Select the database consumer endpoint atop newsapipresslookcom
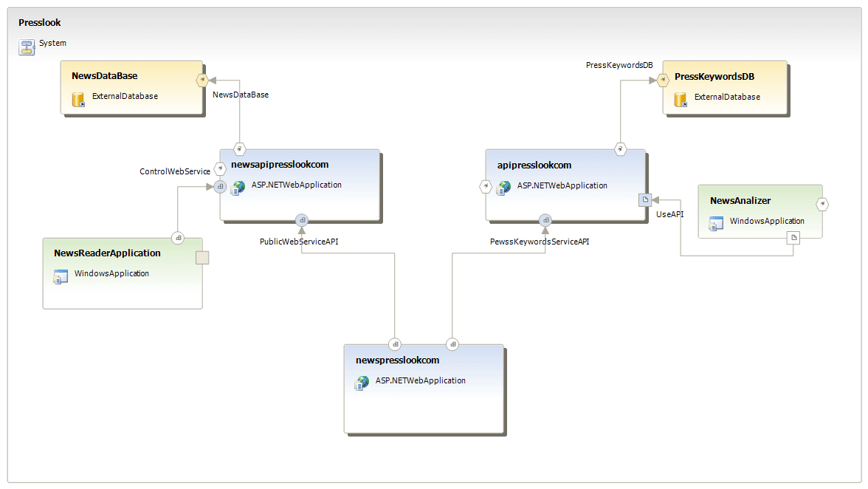Viewport: 868px width, 489px height. point(239,149)
